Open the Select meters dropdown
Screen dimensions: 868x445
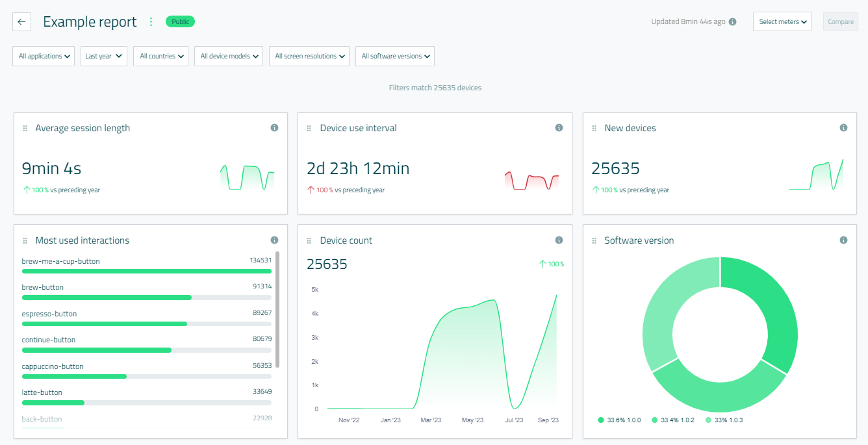pyautogui.click(x=782, y=22)
